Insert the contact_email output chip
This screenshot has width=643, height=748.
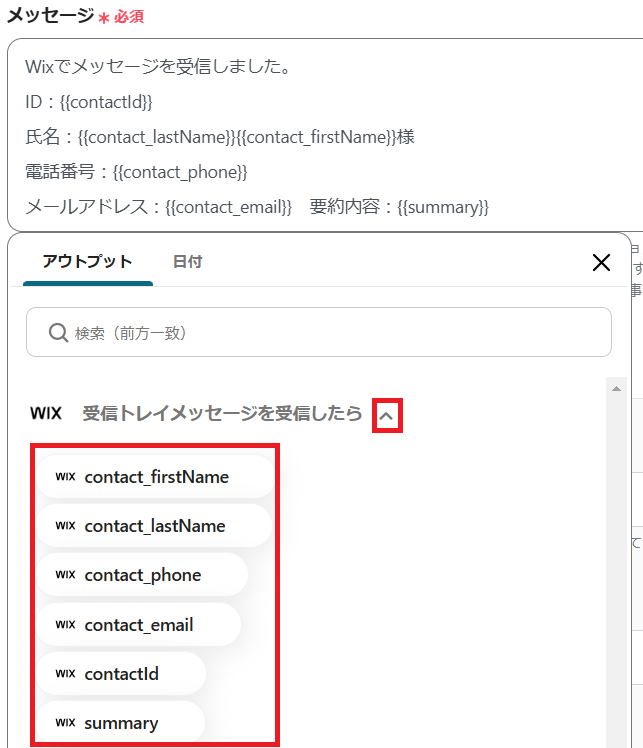[139, 625]
